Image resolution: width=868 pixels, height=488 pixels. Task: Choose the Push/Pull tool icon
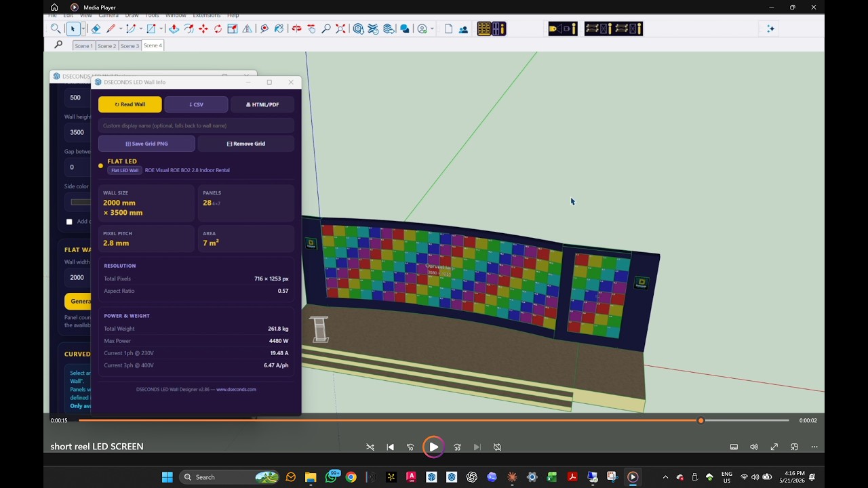174,28
